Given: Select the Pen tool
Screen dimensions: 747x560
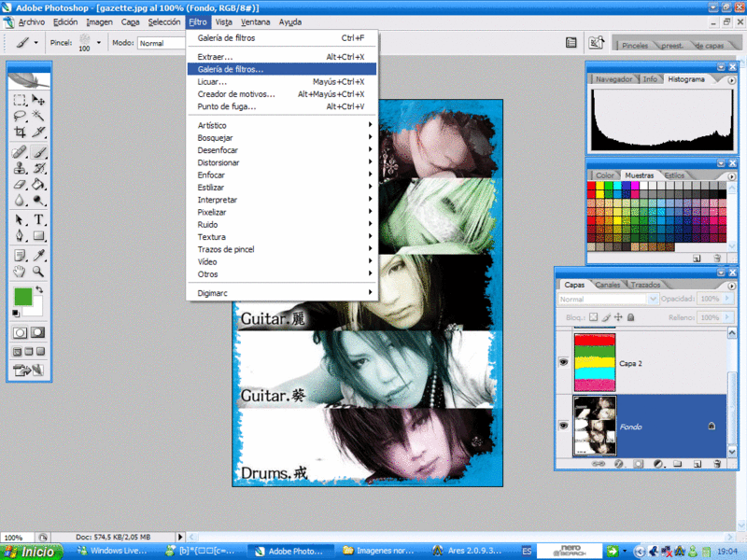Looking at the screenshot, I should tap(20, 236).
